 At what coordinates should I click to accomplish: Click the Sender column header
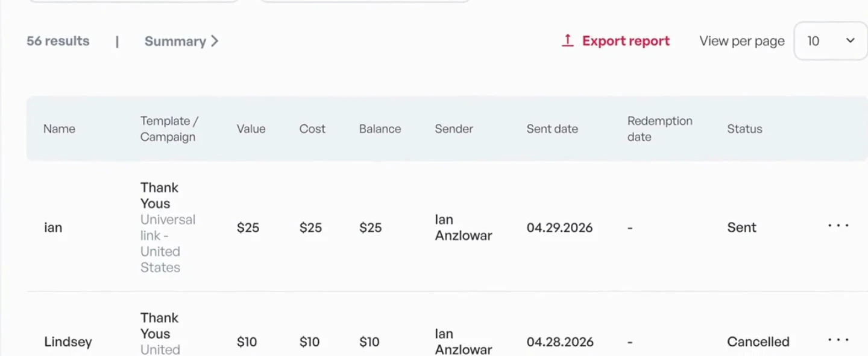(x=454, y=129)
